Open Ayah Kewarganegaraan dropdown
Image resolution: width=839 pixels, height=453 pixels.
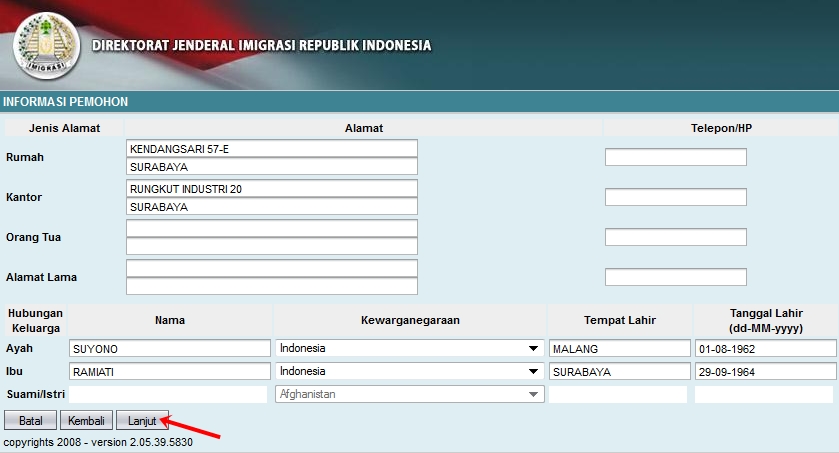pyautogui.click(x=410, y=348)
